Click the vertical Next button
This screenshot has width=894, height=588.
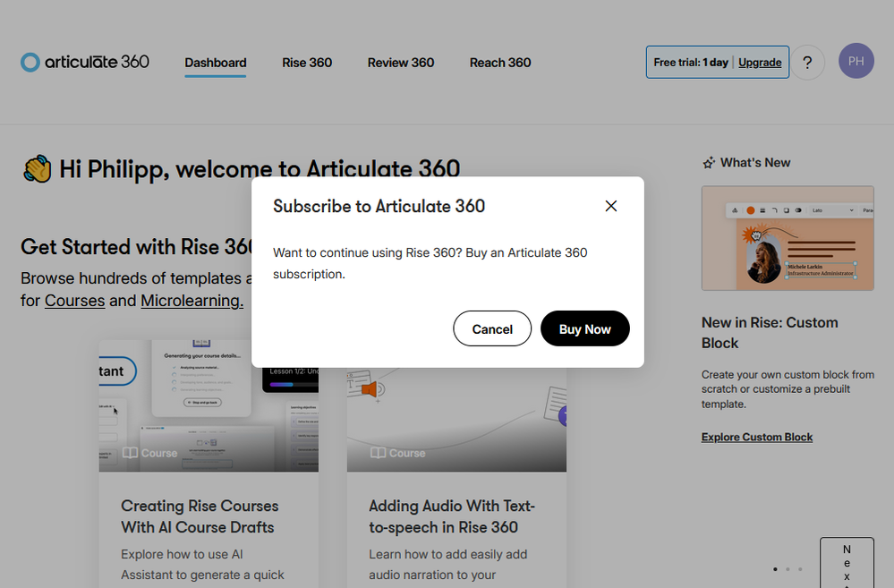click(847, 562)
